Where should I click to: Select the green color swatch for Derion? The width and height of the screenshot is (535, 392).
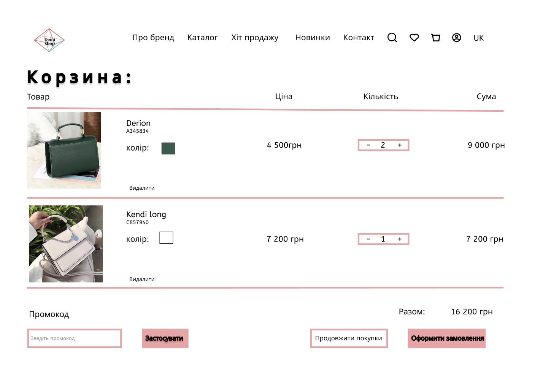pyautogui.click(x=168, y=148)
